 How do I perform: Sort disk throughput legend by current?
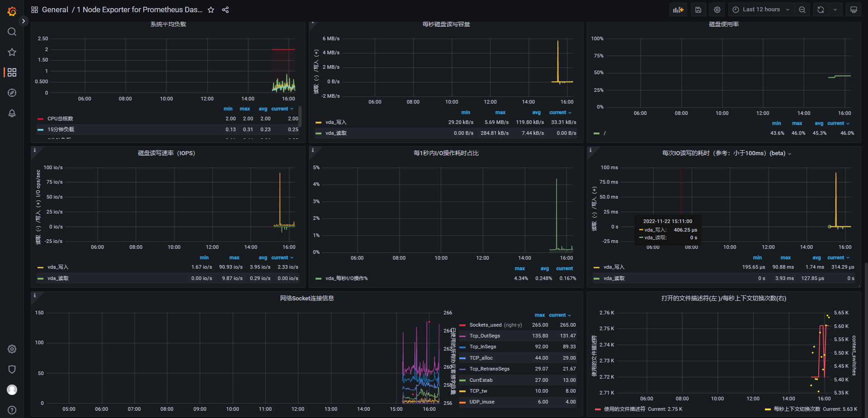(560, 112)
